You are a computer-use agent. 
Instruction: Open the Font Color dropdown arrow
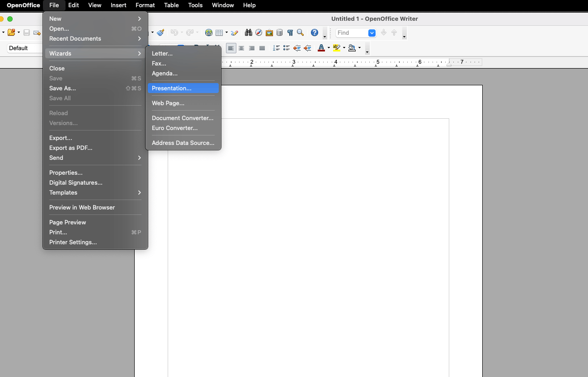pos(329,48)
